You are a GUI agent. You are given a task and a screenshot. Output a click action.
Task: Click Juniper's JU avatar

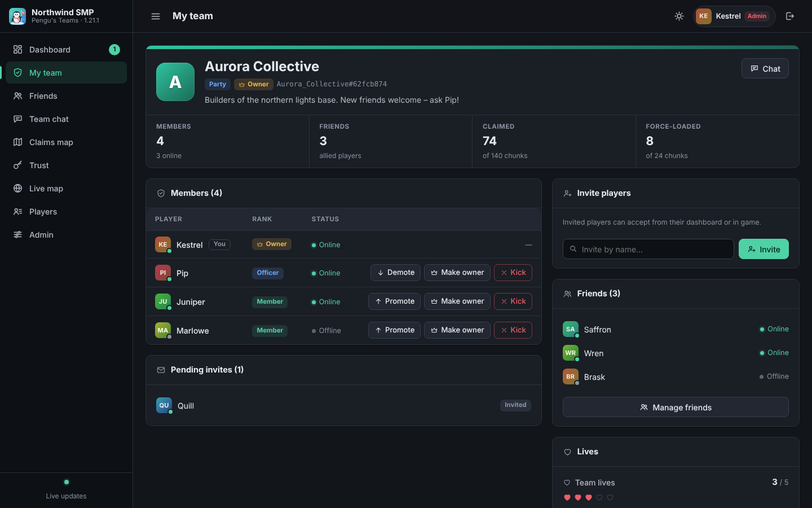[x=163, y=301]
